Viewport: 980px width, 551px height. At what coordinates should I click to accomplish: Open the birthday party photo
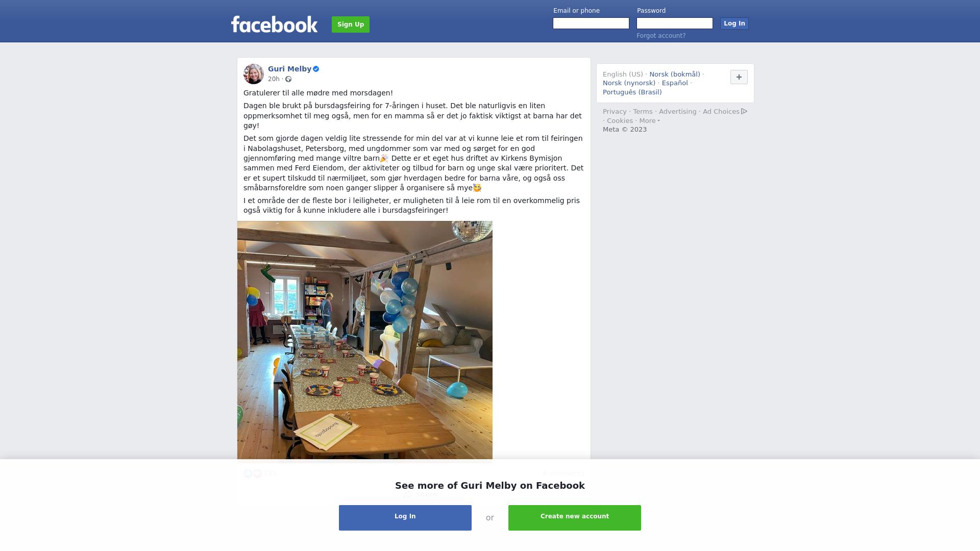coord(365,340)
